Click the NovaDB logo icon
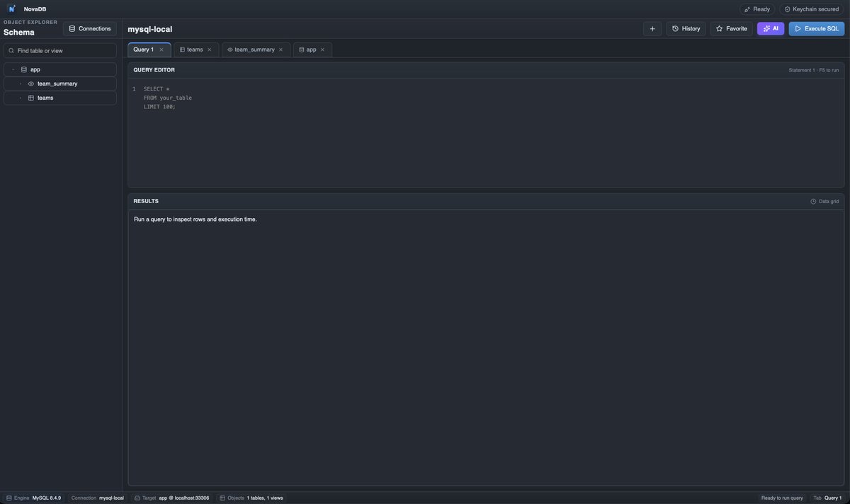850x504 pixels. [x=12, y=9]
